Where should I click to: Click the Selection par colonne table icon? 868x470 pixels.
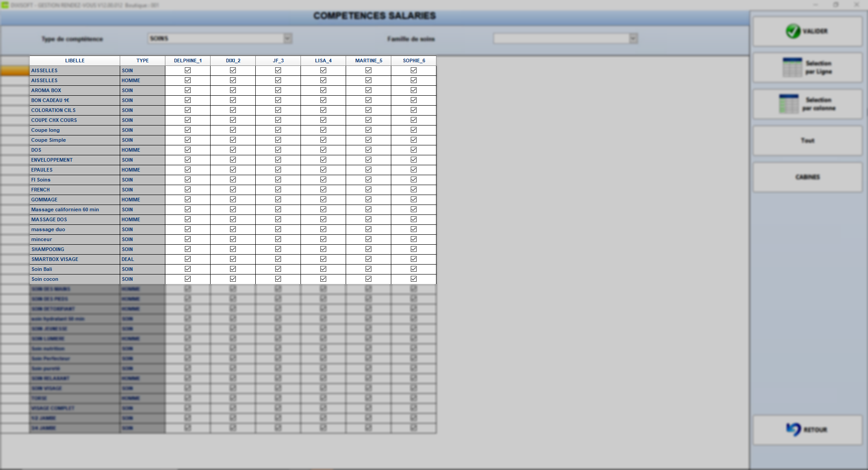[789, 104]
